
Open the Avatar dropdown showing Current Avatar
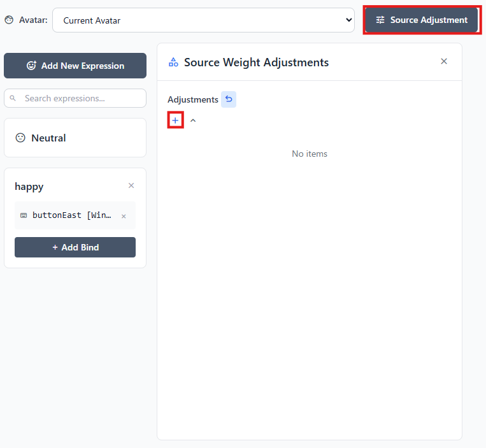pyautogui.click(x=203, y=20)
